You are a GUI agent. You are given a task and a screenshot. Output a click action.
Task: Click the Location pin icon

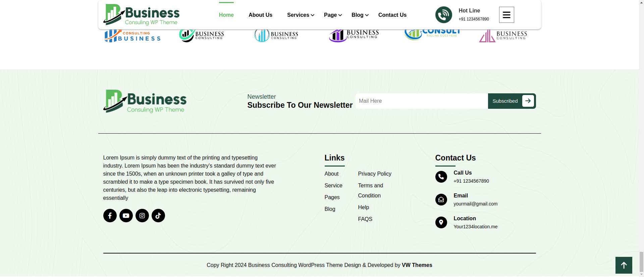click(441, 222)
